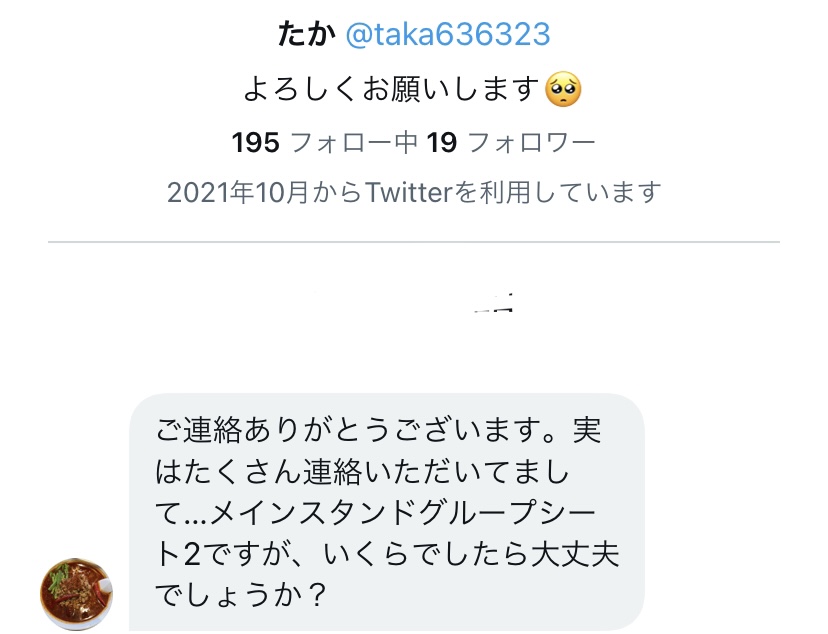Open the curry dish profile avatar
Viewport: 828px width, 634px height.
click(77, 594)
